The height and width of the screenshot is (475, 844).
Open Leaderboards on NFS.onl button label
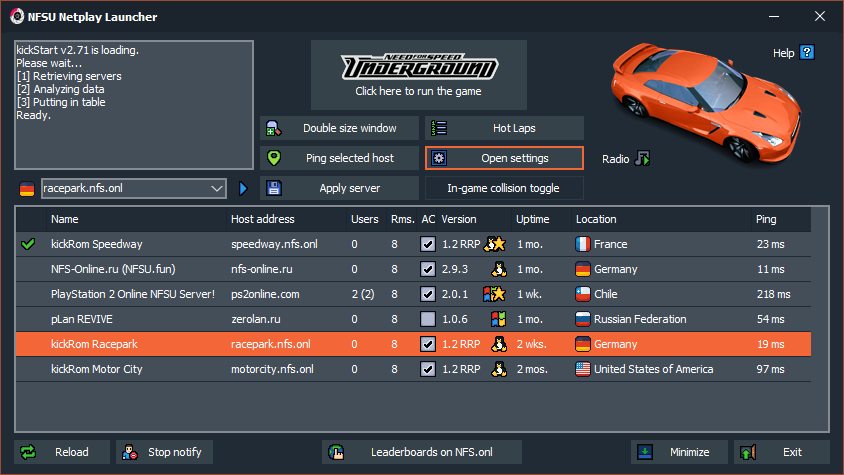click(432, 452)
